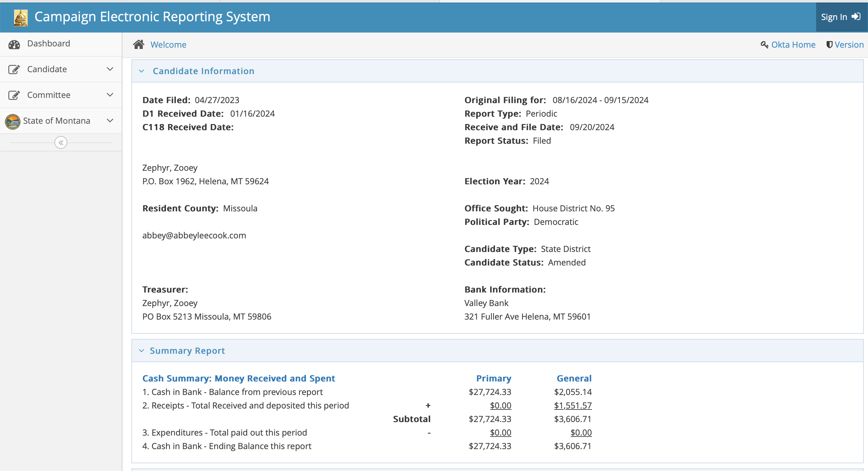This screenshot has height=471, width=868.
Task: Click the home house icon
Action: (x=138, y=44)
